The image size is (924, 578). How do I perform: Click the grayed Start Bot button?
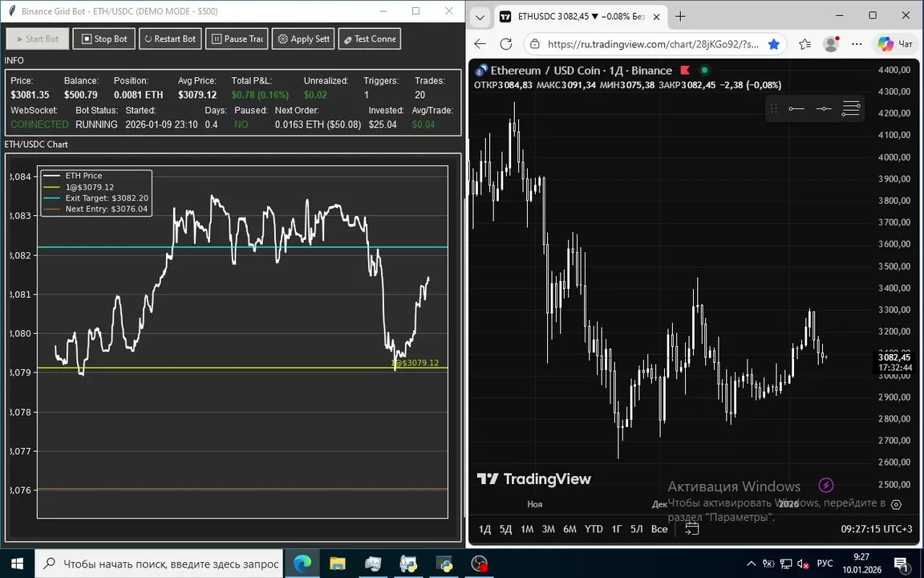[x=38, y=39]
